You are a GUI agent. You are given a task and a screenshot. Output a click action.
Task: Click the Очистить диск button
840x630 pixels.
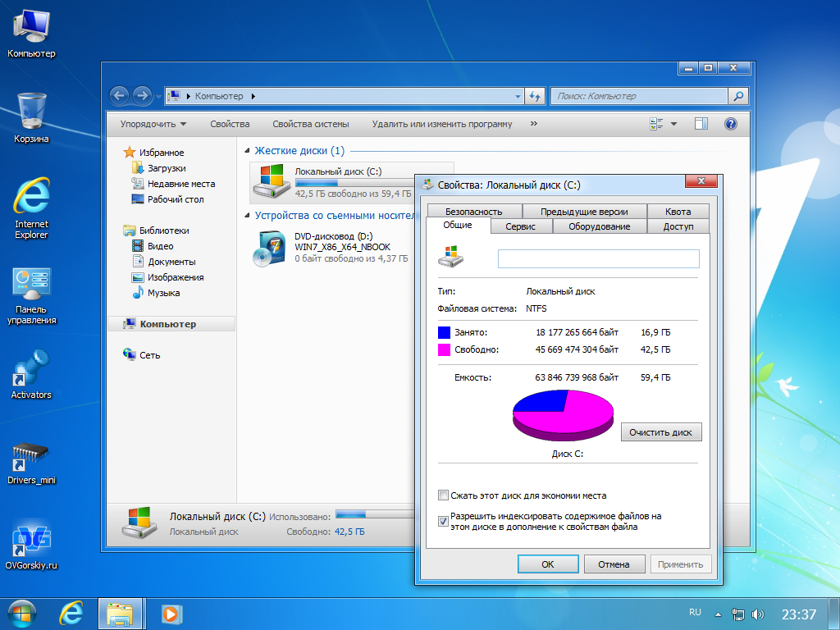[660, 432]
